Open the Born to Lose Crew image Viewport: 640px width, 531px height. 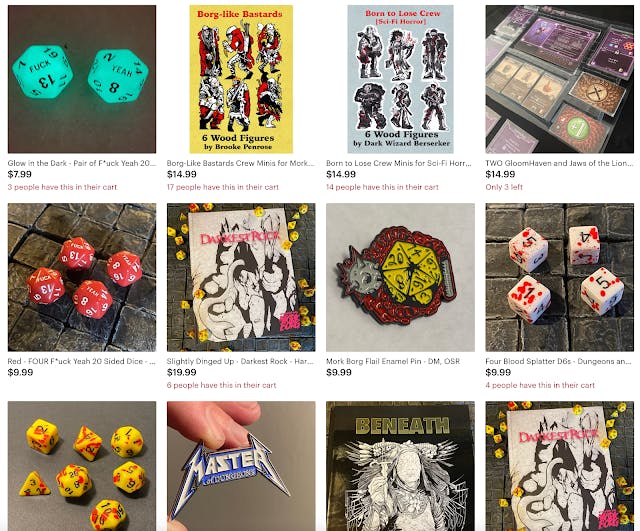400,79
